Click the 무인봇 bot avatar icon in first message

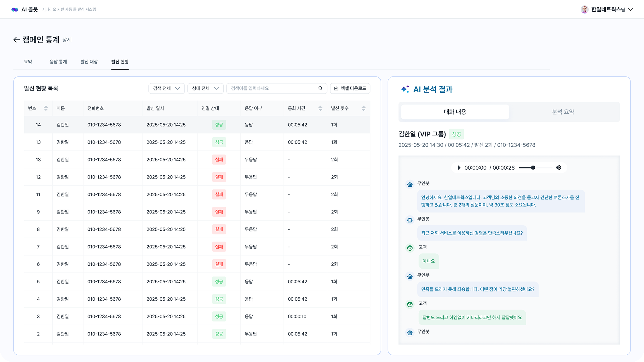click(410, 184)
